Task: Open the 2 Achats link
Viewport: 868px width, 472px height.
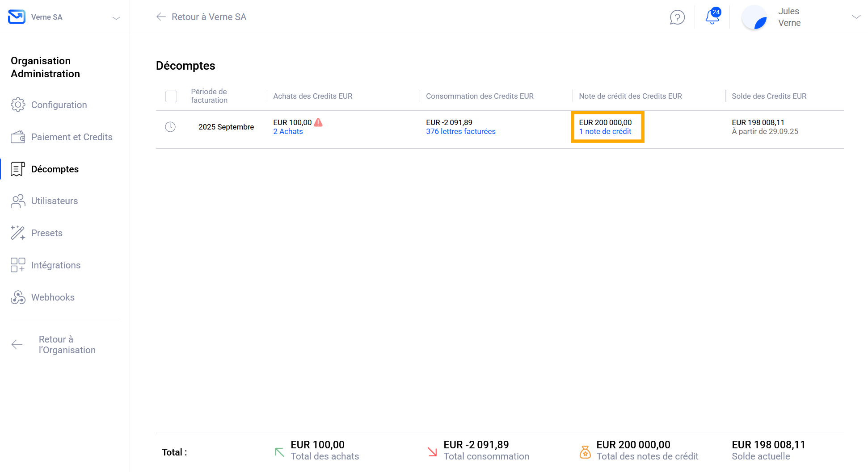Action: coord(288,131)
